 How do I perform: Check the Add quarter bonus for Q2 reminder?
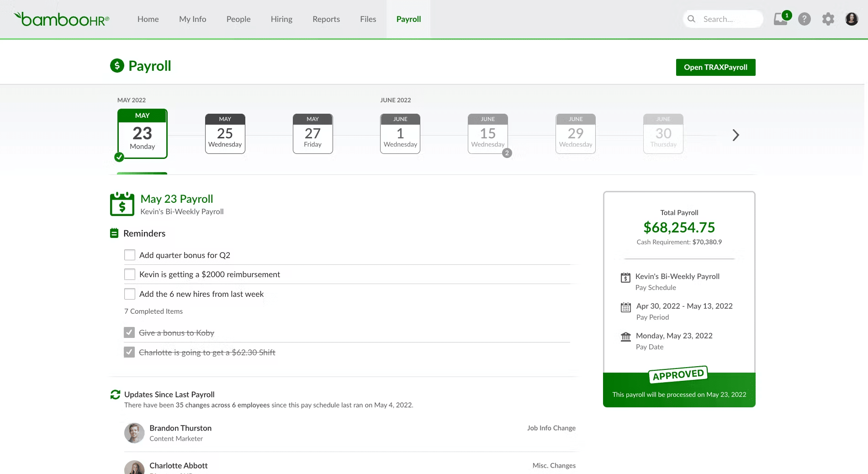[130, 255]
